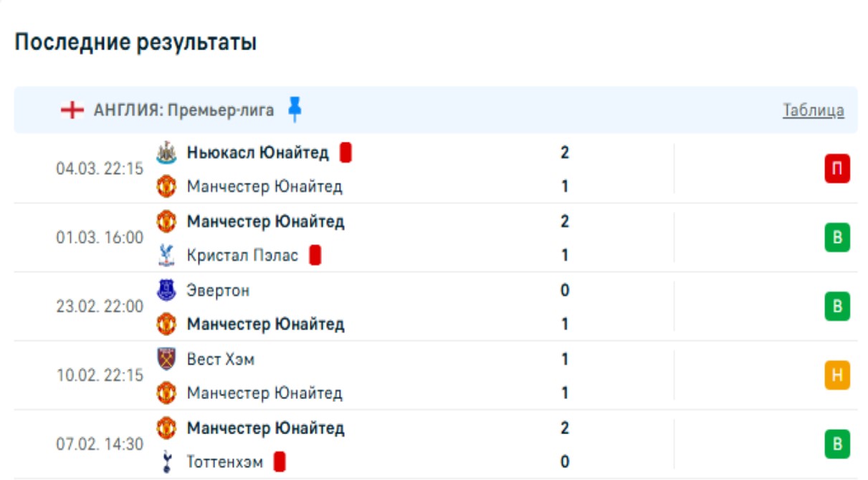
Task: Click the red card icon beside Ньюкасл Юнайтед
Action: tap(345, 153)
